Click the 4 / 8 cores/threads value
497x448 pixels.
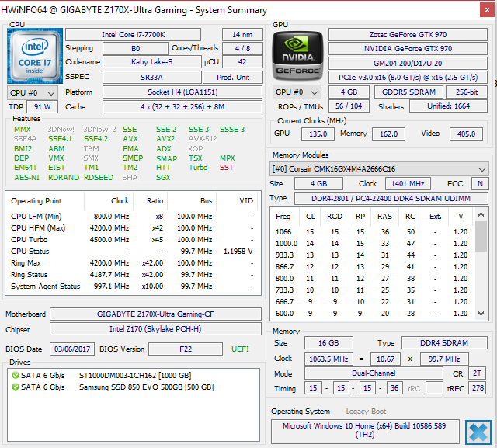point(242,48)
